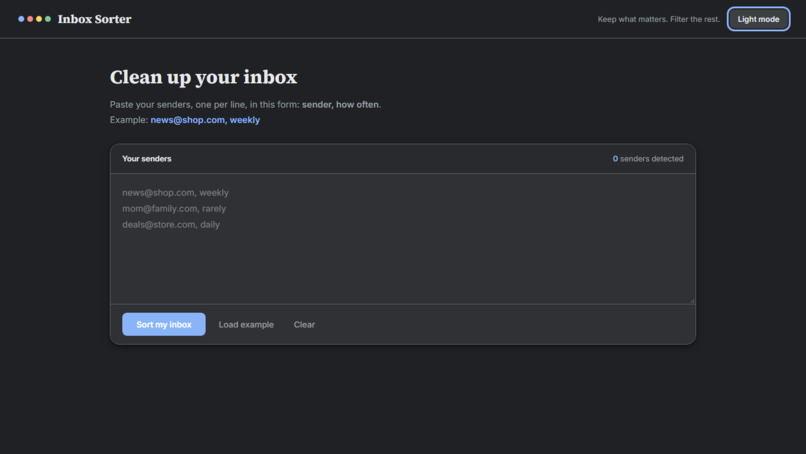Viewport: 806px width, 454px height.
Task: Clear the senders list
Action: coord(304,324)
